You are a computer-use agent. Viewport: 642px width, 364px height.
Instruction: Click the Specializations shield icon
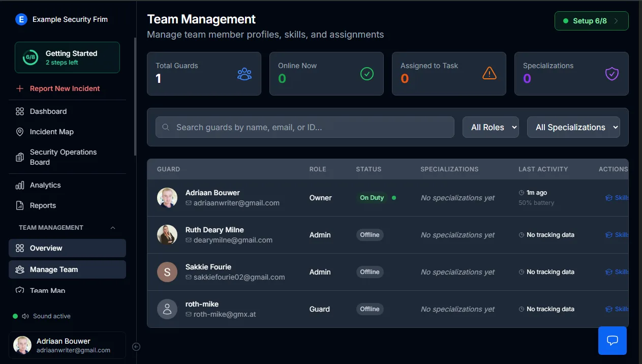tap(612, 74)
